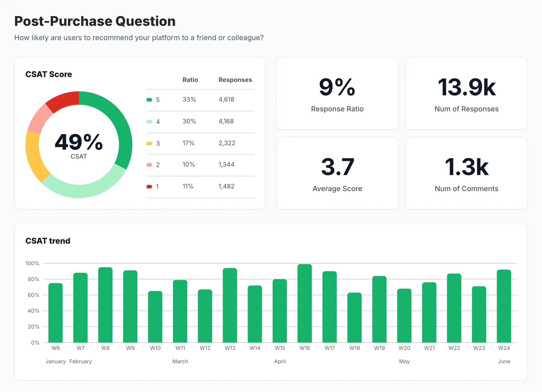542x392 pixels.
Task: Click the yellow score 3 legend swatch
Action: (x=149, y=143)
